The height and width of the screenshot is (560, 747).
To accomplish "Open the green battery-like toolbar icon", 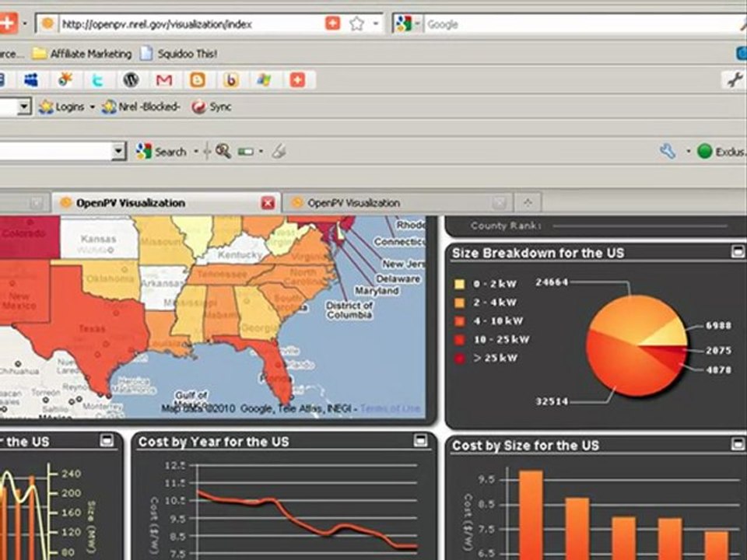I will pos(246,152).
